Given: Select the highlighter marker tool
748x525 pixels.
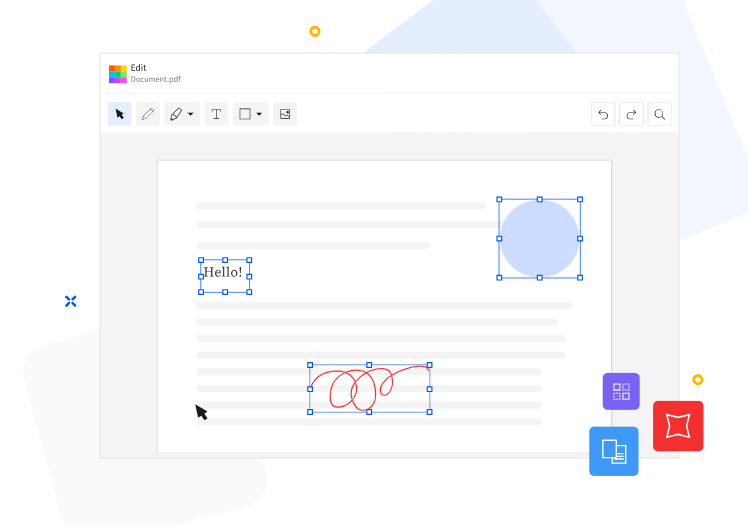Looking at the screenshot, I should [177, 114].
